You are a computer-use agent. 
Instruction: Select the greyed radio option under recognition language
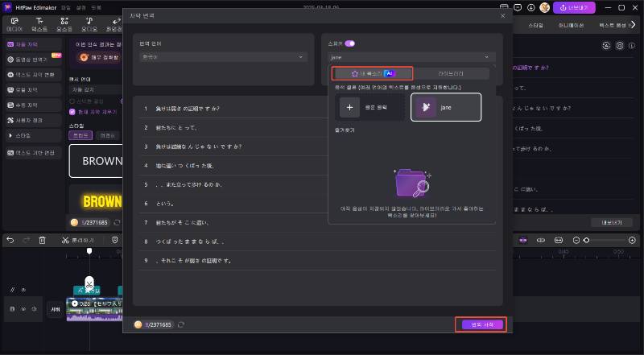[72, 101]
